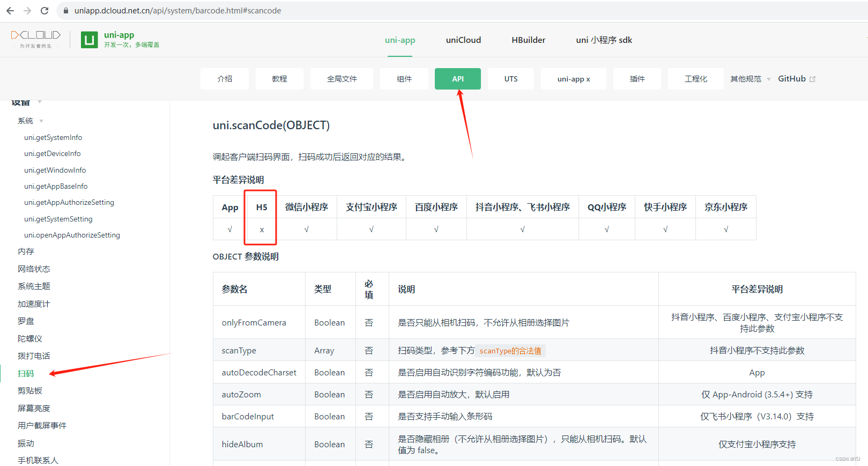The height and width of the screenshot is (466, 868).
Task: Click the barCodeInput parameter cell
Action: click(x=259, y=417)
